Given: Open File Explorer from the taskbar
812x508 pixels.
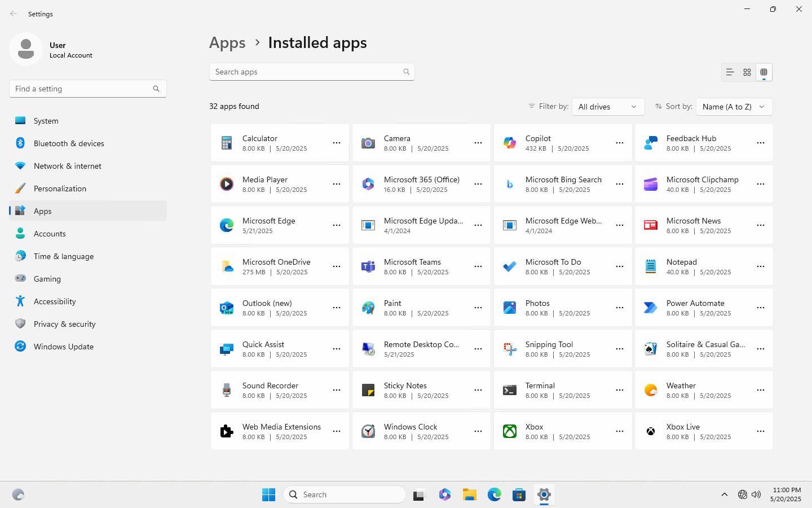Looking at the screenshot, I should (x=470, y=494).
